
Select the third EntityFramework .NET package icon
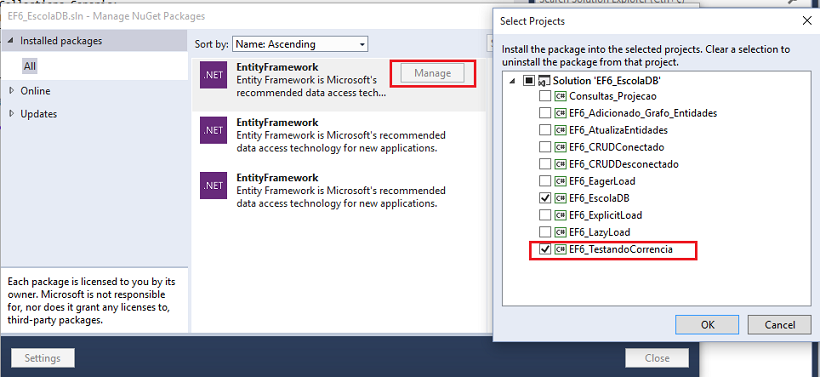213,186
